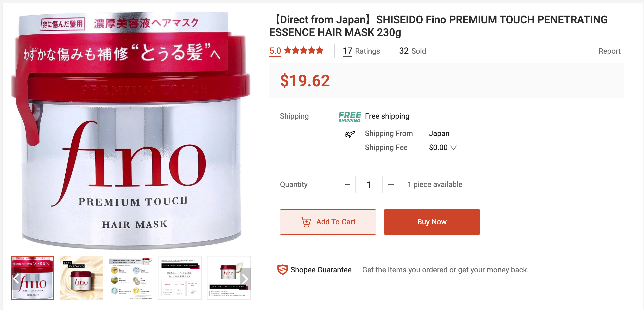The image size is (644, 310).
Task: Click the quantity input field
Action: pos(369,185)
